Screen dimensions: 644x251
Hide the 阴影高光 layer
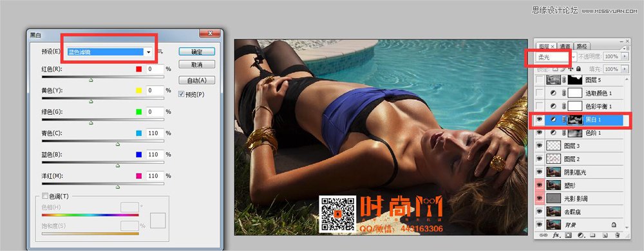(539, 172)
